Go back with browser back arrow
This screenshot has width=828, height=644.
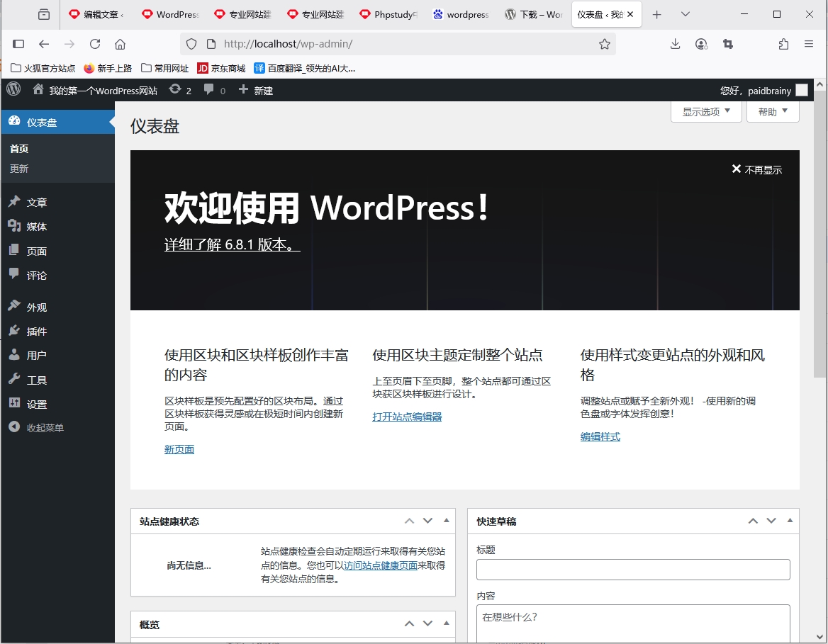[44, 45]
